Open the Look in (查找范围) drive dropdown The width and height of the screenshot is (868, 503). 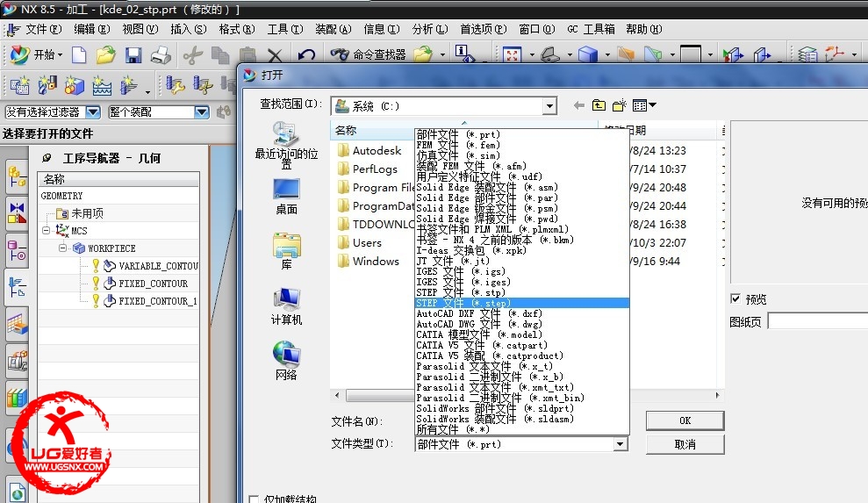click(x=549, y=106)
